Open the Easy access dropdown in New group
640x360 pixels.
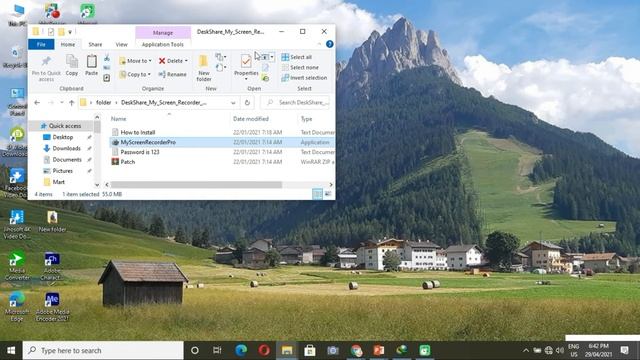pos(221,67)
